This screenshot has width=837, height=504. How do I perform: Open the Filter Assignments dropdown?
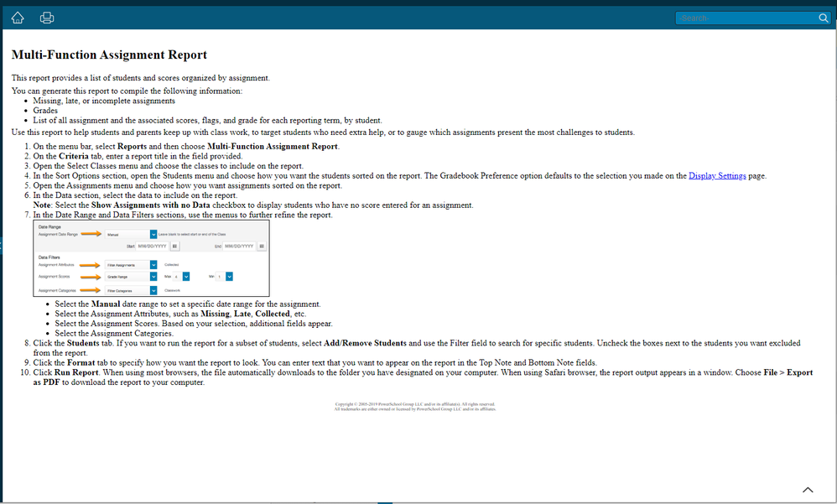tap(153, 264)
